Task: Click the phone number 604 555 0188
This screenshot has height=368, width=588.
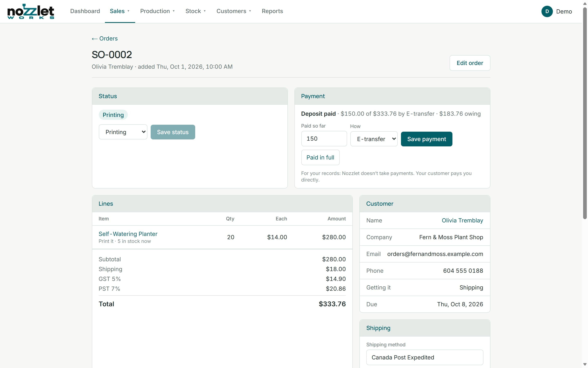Action: coord(463,271)
